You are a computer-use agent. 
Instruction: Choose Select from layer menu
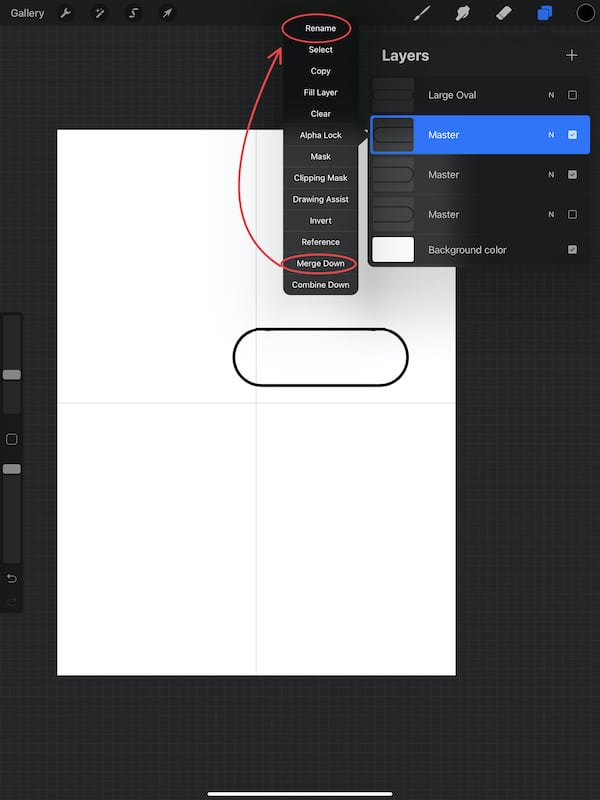click(320, 49)
